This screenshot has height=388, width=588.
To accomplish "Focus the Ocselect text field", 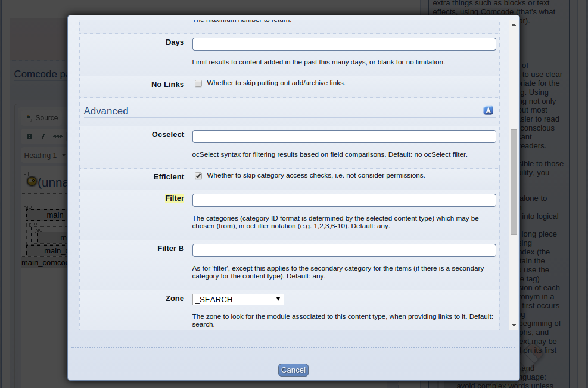I will point(344,136).
